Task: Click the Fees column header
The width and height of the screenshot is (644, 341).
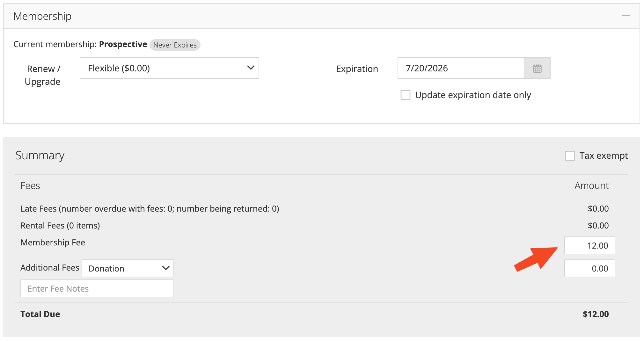Action: point(30,186)
